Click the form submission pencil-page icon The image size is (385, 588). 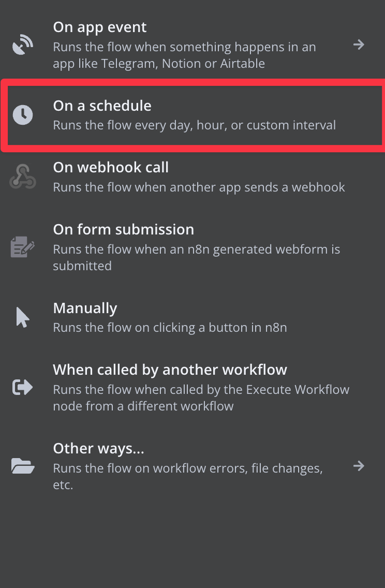(23, 247)
